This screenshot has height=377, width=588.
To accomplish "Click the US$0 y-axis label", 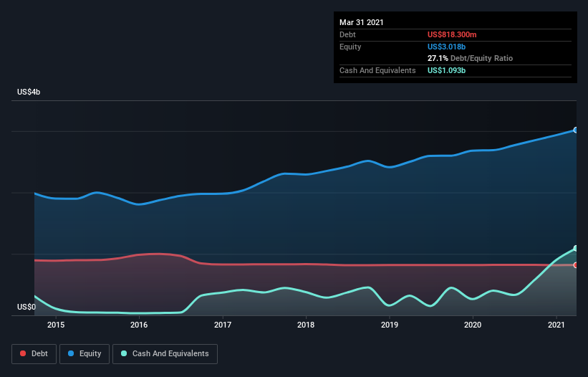I will pos(26,307).
